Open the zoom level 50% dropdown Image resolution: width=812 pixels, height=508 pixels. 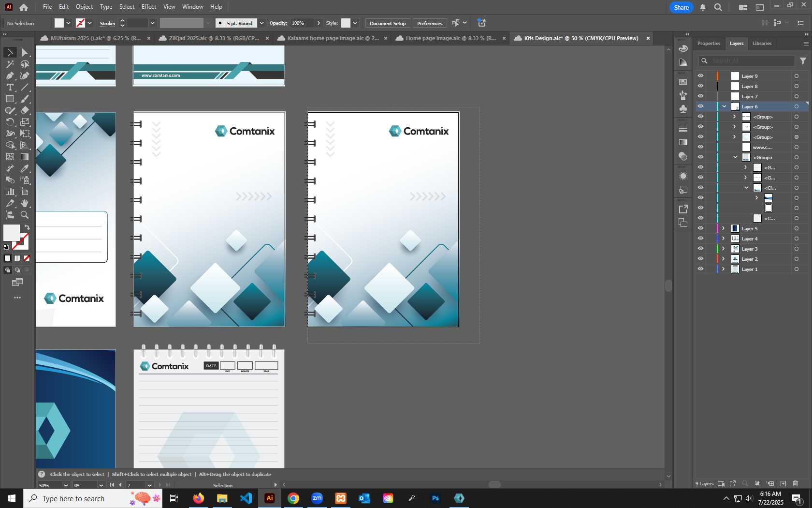tap(66, 485)
